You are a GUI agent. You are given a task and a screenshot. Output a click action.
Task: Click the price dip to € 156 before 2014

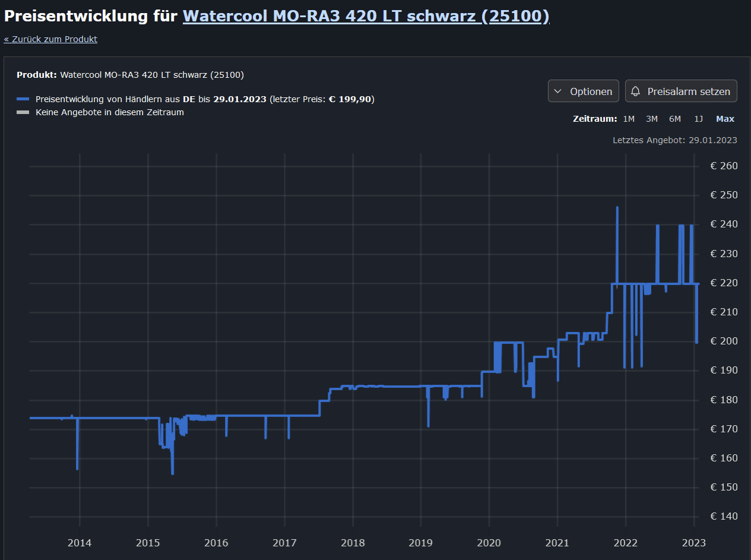coord(77,469)
